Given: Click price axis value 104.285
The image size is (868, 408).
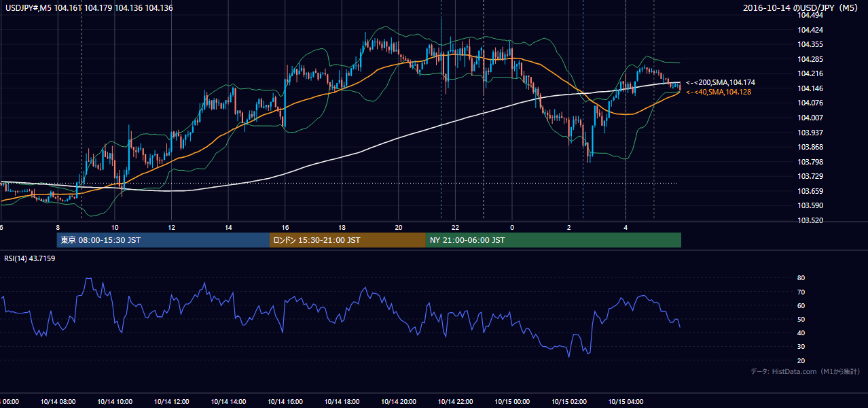Looking at the screenshot, I should pos(810,59).
